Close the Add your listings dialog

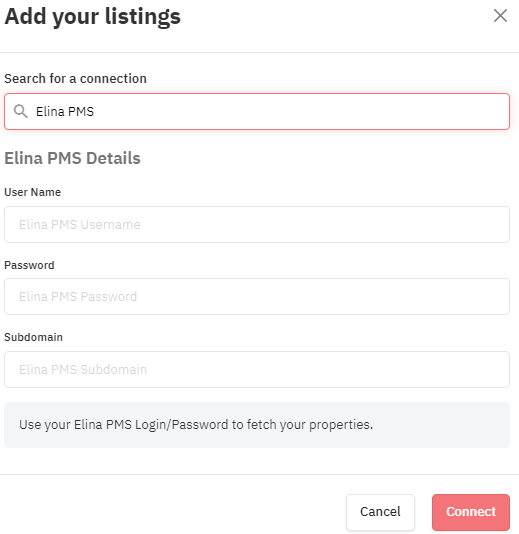[500, 16]
